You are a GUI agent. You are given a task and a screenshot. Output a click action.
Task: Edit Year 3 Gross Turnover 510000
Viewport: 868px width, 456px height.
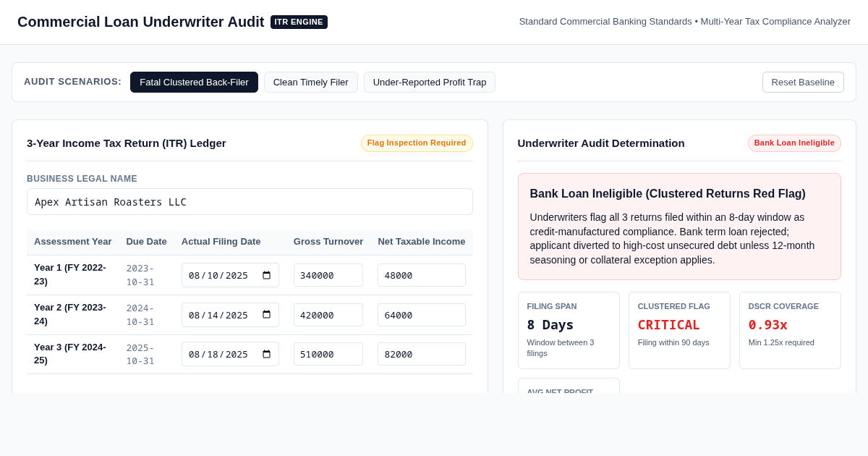(x=328, y=354)
